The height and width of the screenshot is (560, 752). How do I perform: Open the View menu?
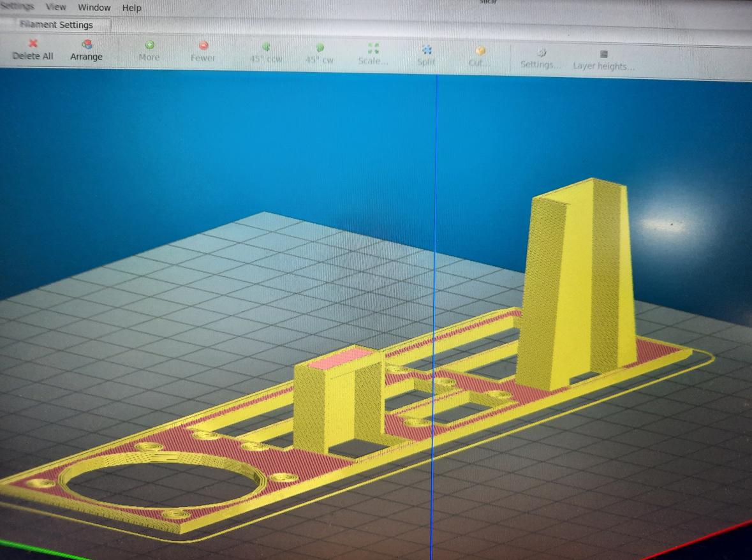click(x=55, y=7)
